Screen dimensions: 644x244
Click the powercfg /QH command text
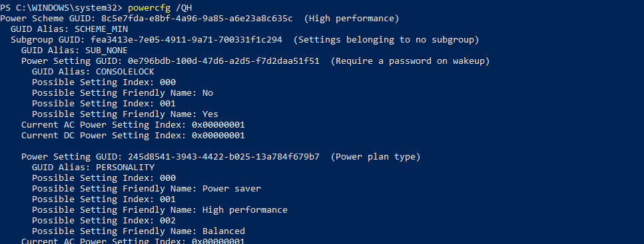[x=160, y=8]
